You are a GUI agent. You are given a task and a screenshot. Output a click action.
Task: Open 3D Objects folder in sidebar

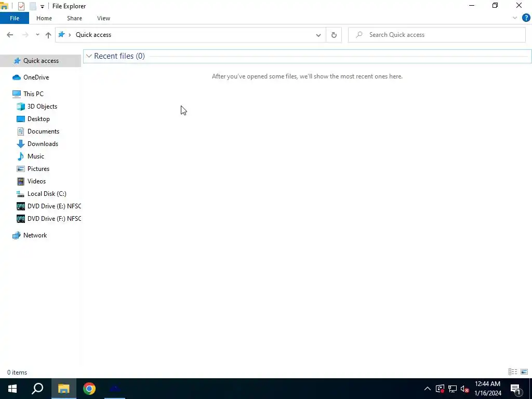[x=42, y=107]
